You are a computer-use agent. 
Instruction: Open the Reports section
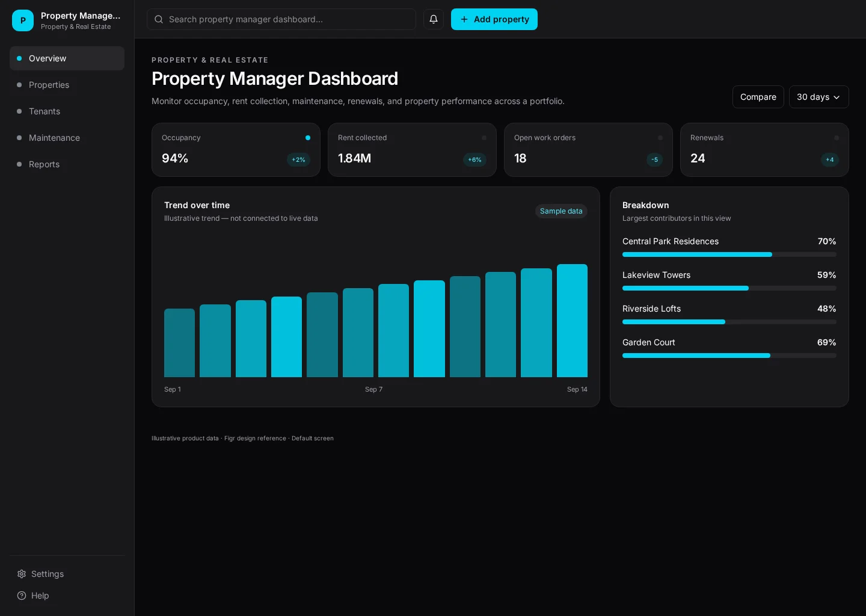(x=67, y=164)
